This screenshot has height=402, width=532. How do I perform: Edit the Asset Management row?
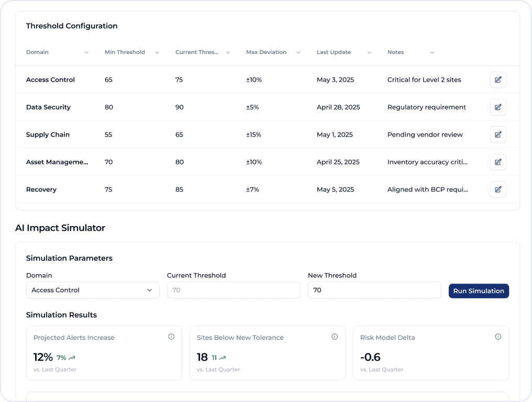coord(497,162)
